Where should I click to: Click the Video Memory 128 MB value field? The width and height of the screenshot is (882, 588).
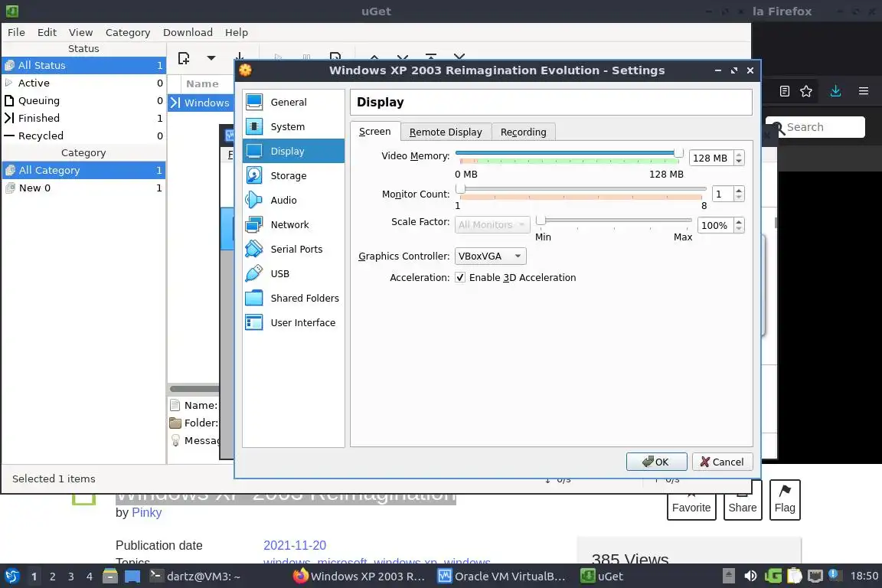(x=711, y=158)
